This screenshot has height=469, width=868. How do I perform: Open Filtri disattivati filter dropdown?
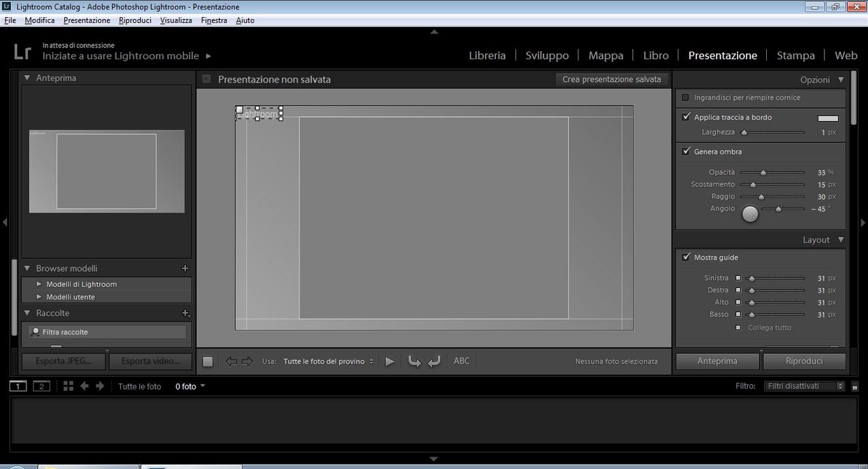click(x=805, y=386)
